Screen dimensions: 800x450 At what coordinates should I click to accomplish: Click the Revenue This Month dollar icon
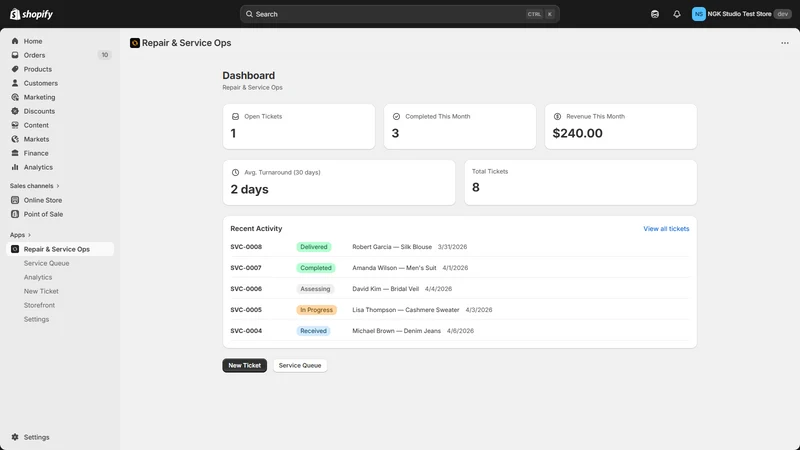pyautogui.click(x=557, y=116)
